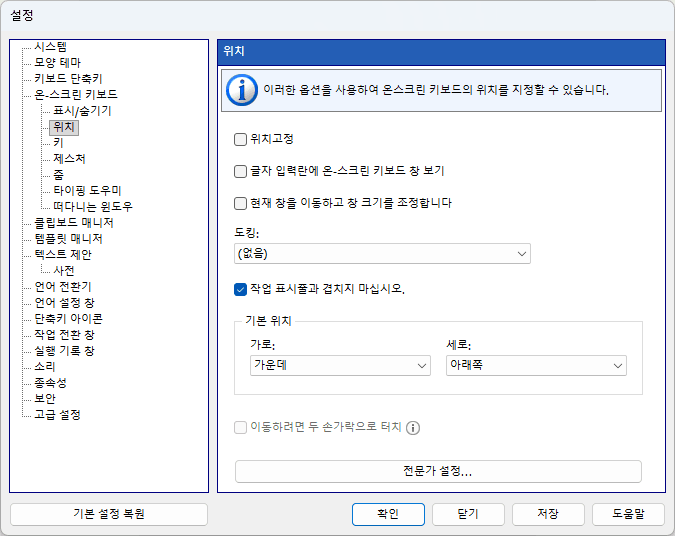675x536 pixels.
Task: Toggle the 이동하려면 두 손가락으로 터치 checkbox
Action: tap(240, 428)
